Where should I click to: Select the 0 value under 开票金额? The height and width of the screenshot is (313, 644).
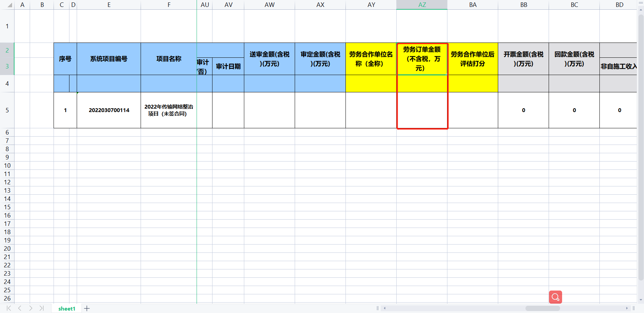point(523,110)
